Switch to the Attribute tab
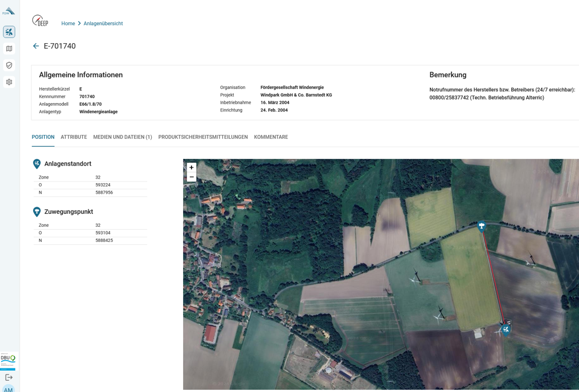This screenshot has height=392, width=579. (74, 137)
